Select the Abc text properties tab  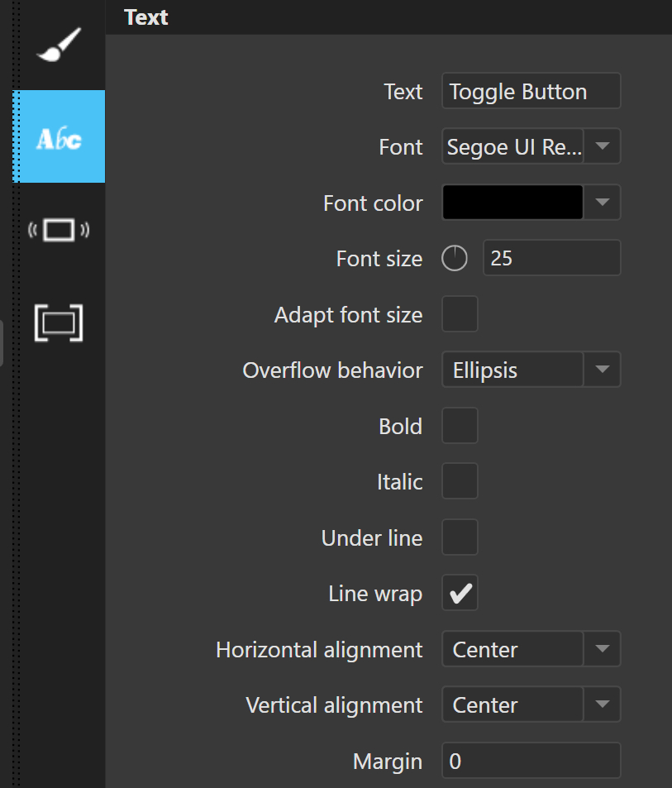[x=59, y=136]
